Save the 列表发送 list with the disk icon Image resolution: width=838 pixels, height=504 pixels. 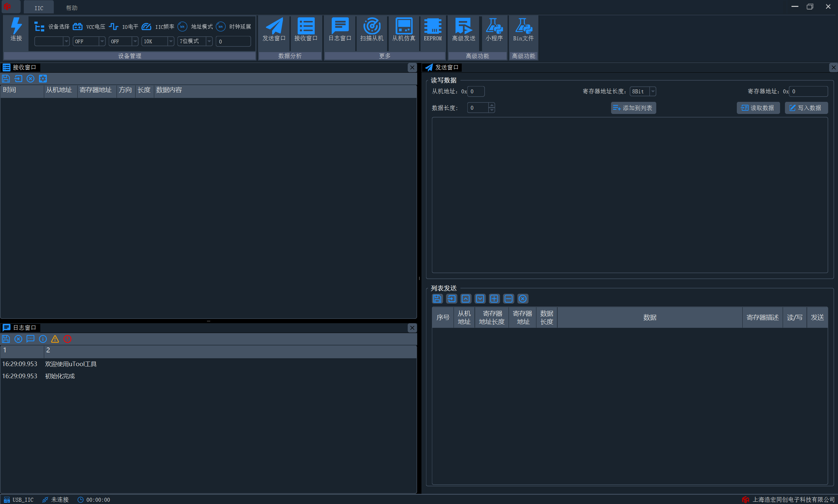(x=437, y=299)
